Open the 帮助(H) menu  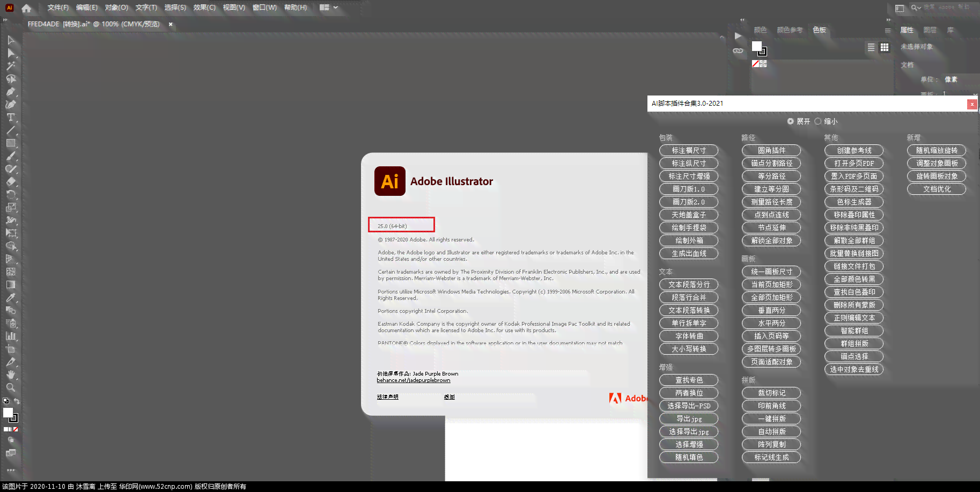[x=296, y=8]
